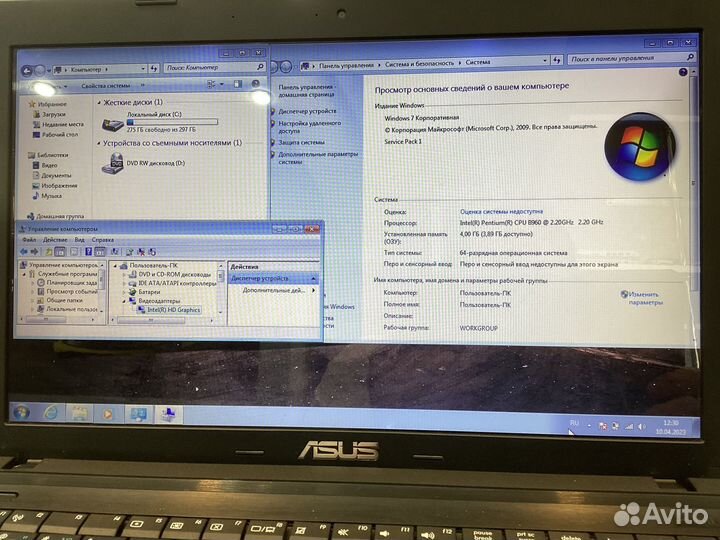The height and width of the screenshot is (540, 720).
Task: Open Диспетчер устройств link in System sidebar
Action: 307,111
